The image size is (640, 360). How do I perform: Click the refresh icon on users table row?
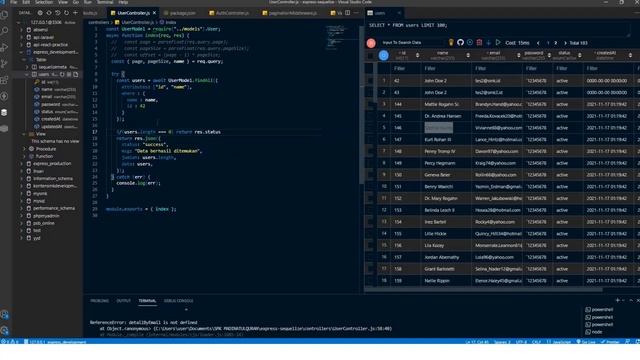(x=62, y=75)
